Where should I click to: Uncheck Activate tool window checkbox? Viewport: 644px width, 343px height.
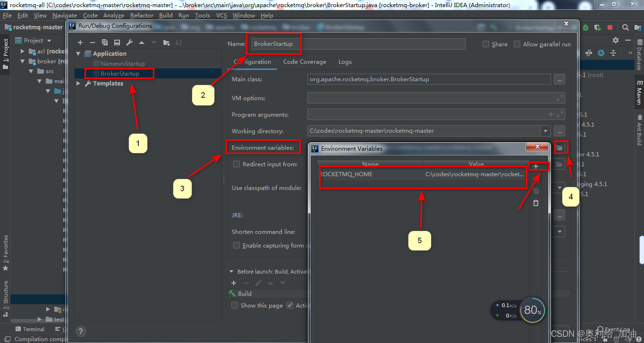(x=290, y=305)
